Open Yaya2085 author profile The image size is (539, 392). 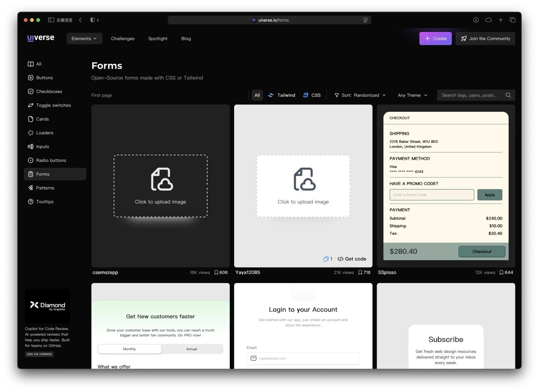coord(248,273)
